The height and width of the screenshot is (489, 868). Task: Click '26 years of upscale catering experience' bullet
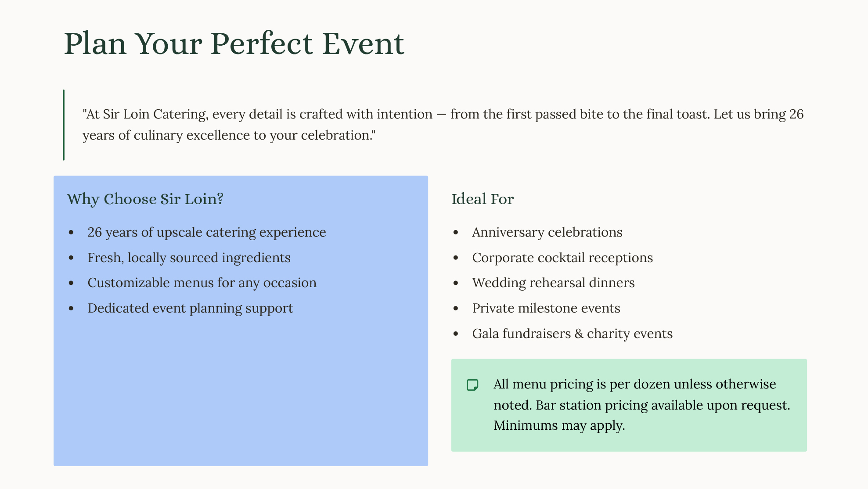point(207,232)
